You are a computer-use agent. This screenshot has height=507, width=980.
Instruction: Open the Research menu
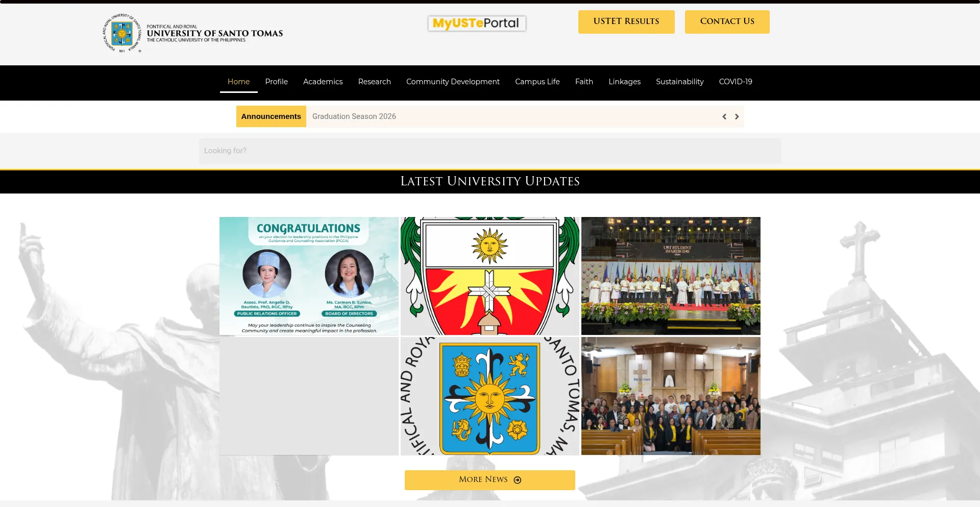pos(375,82)
